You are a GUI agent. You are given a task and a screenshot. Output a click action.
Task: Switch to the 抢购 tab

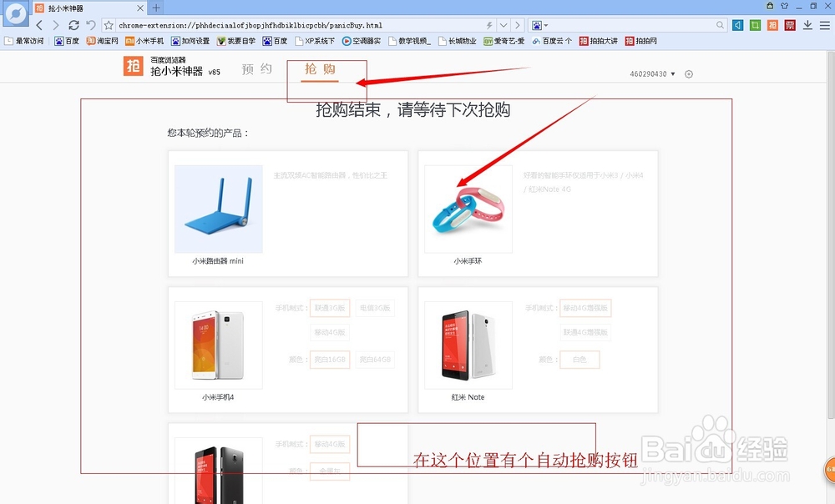click(320, 68)
